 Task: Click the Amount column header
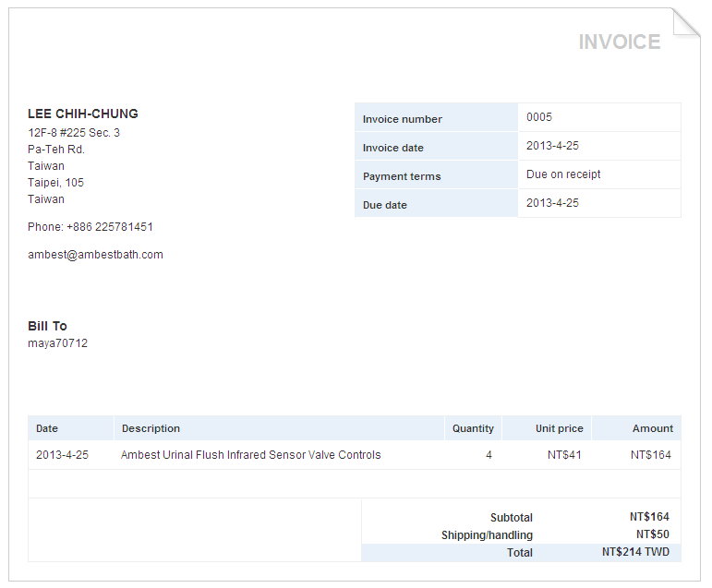click(652, 428)
